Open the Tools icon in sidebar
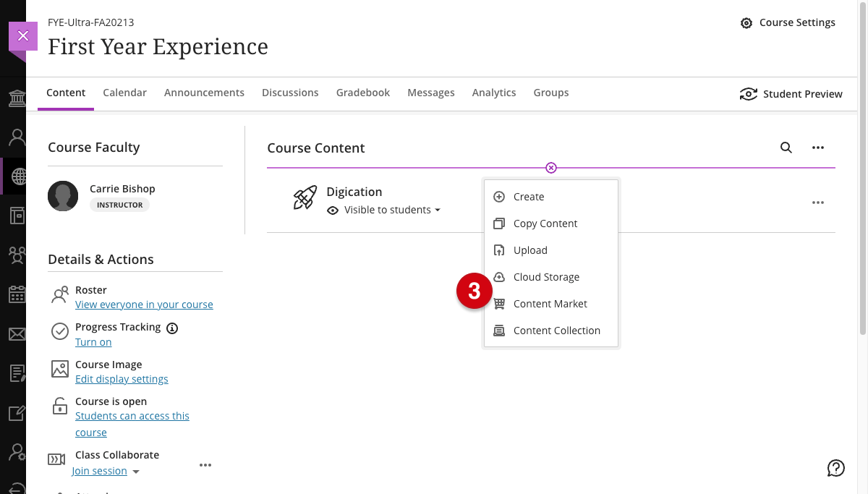 (17, 413)
